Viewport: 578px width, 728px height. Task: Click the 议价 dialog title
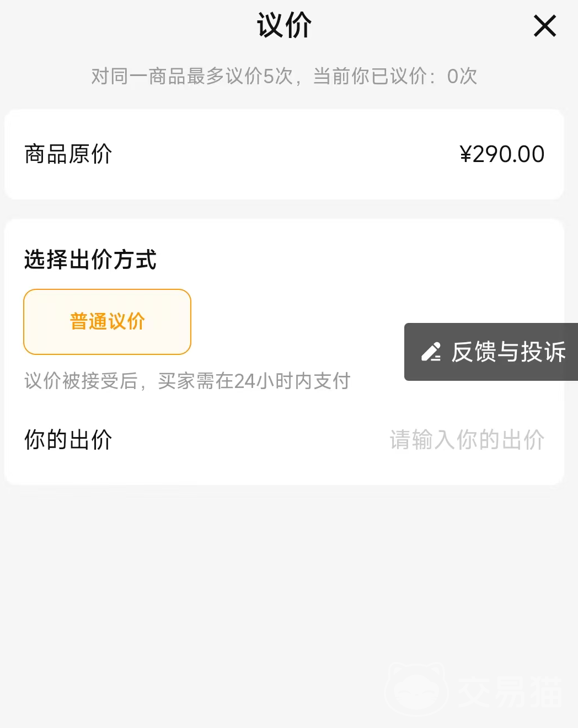pyautogui.click(x=284, y=25)
